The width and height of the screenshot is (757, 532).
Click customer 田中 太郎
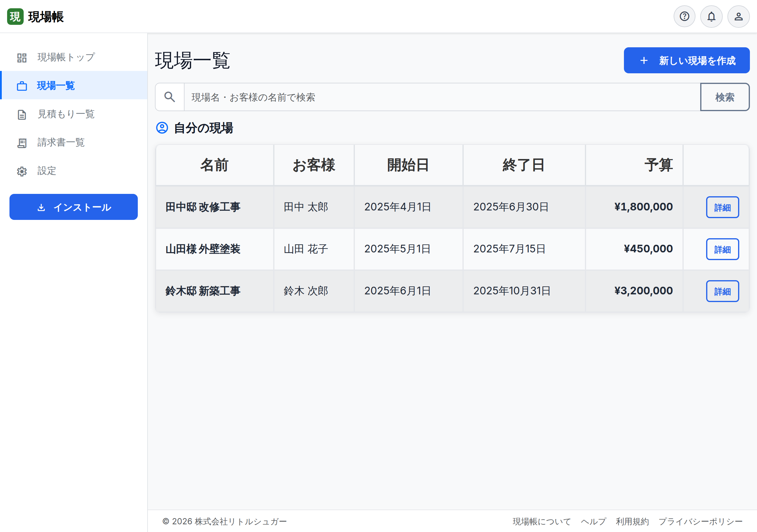[x=306, y=207]
